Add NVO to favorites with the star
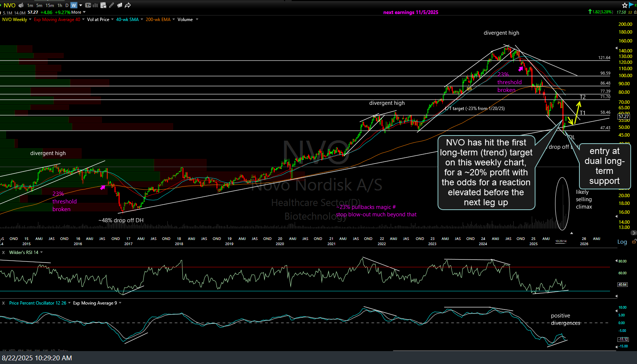The height and width of the screenshot is (364, 637). click(x=625, y=5)
